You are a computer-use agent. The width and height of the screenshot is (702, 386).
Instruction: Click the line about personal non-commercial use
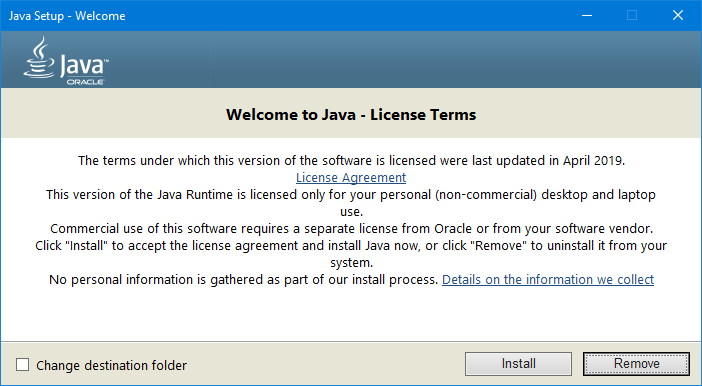pos(351,203)
